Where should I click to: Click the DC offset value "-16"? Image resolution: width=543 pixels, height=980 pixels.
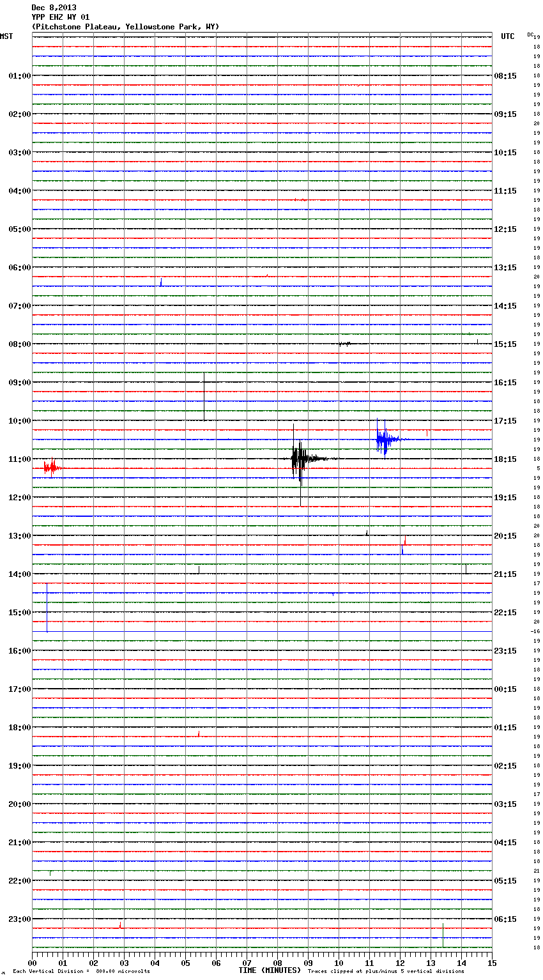pyautogui.click(x=535, y=631)
